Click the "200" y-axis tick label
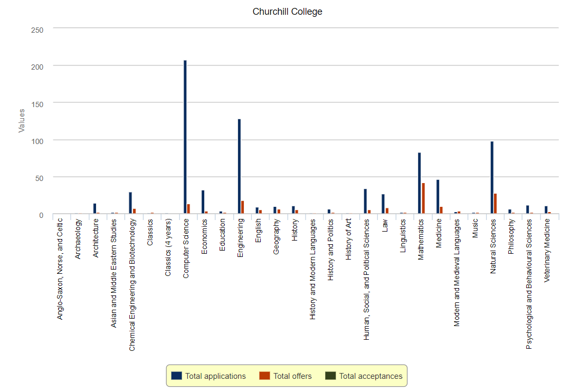The height and width of the screenshot is (392, 570). pos(37,67)
